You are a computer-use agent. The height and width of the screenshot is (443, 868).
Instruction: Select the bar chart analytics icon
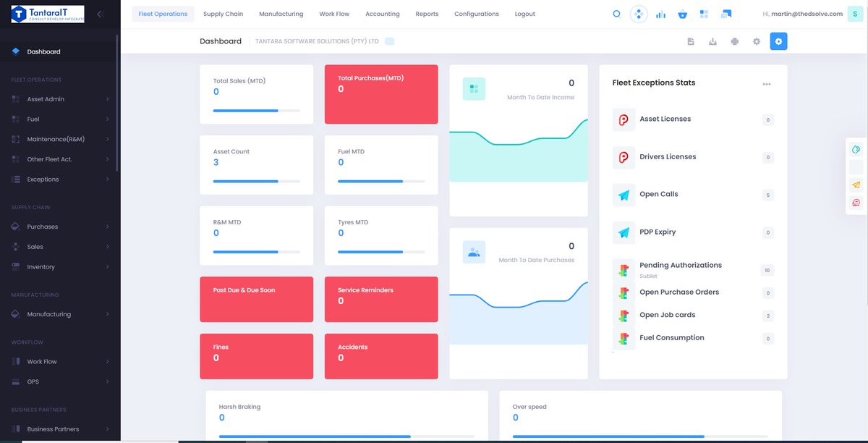coord(660,13)
